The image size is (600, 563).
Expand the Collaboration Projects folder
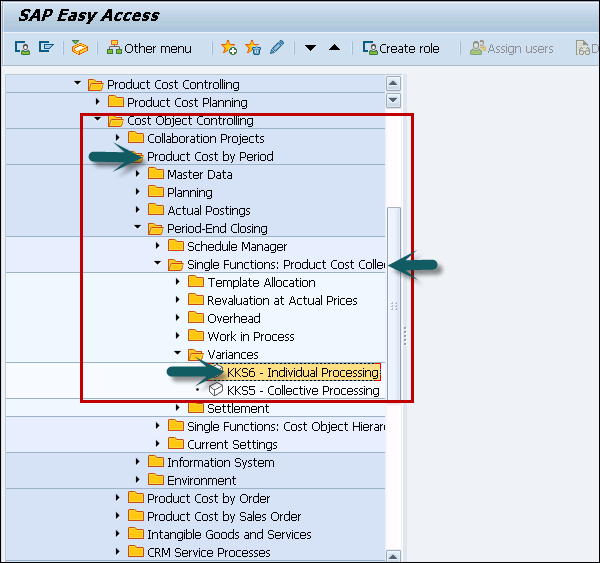click(x=117, y=138)
